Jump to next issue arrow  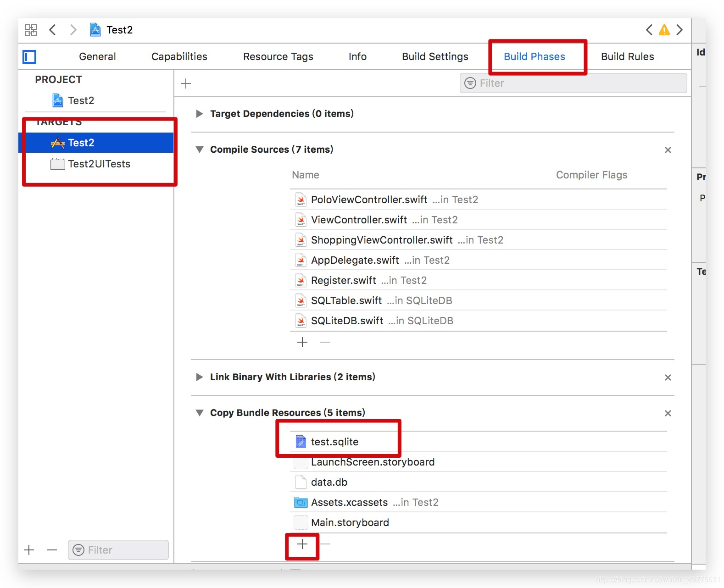tap(679, 30)
